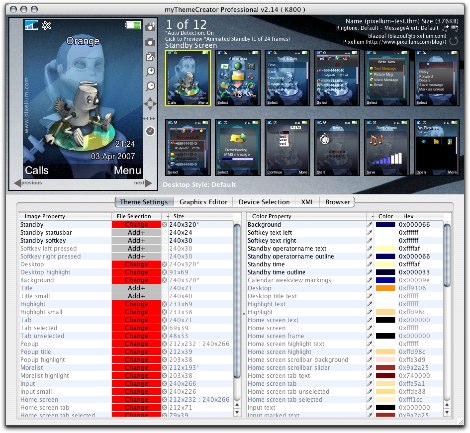This screenshot has height=433, width=470.
Task: Click the four-way pan arrows icon
Action: pos(150,104)
